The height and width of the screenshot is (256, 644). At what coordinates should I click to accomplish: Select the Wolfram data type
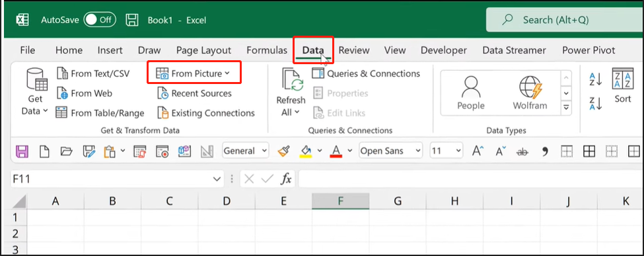pyautogui.click(x=530, y=93)
